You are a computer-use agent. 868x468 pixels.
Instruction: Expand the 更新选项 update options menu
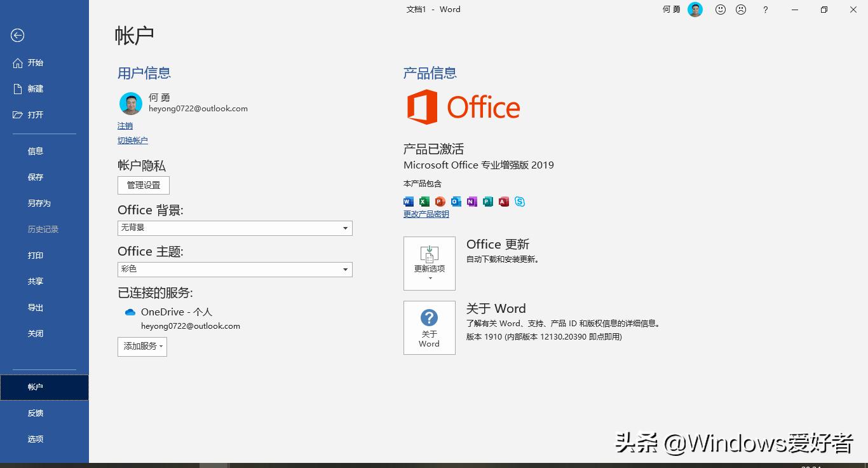coord(429,263)
